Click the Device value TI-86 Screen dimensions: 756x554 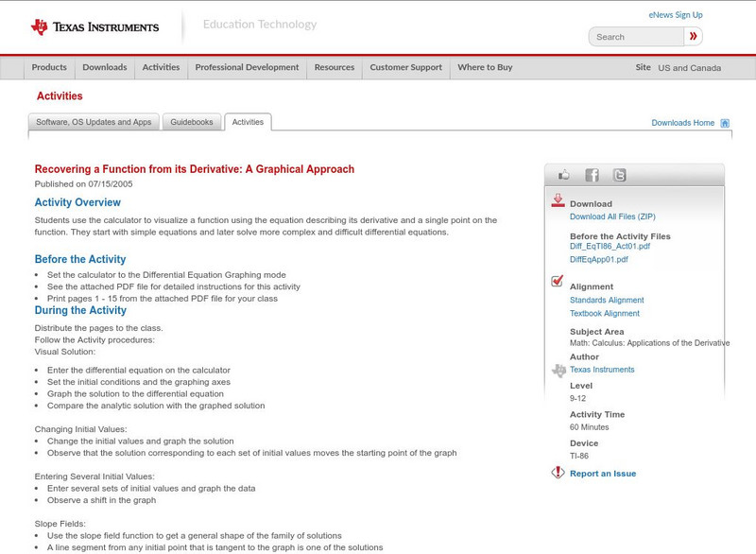579,456
